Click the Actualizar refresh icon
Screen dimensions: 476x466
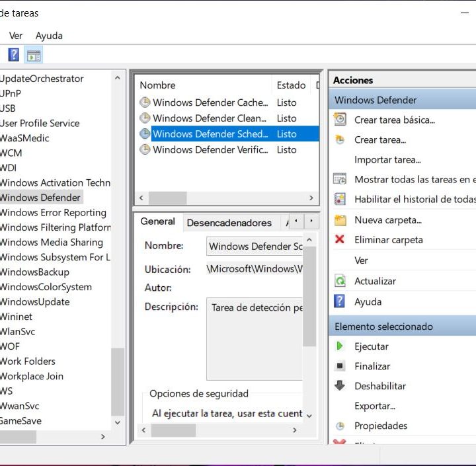(340, 281)
